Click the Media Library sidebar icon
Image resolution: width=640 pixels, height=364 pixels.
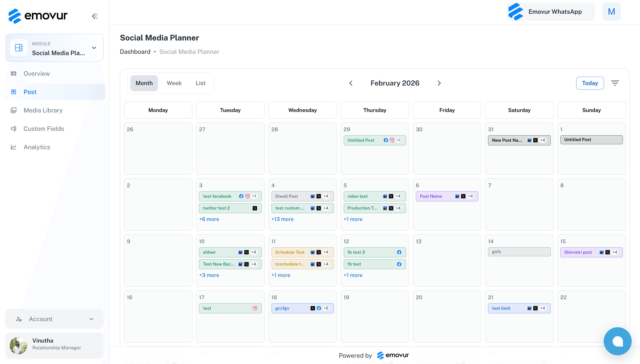click(14, 110)
